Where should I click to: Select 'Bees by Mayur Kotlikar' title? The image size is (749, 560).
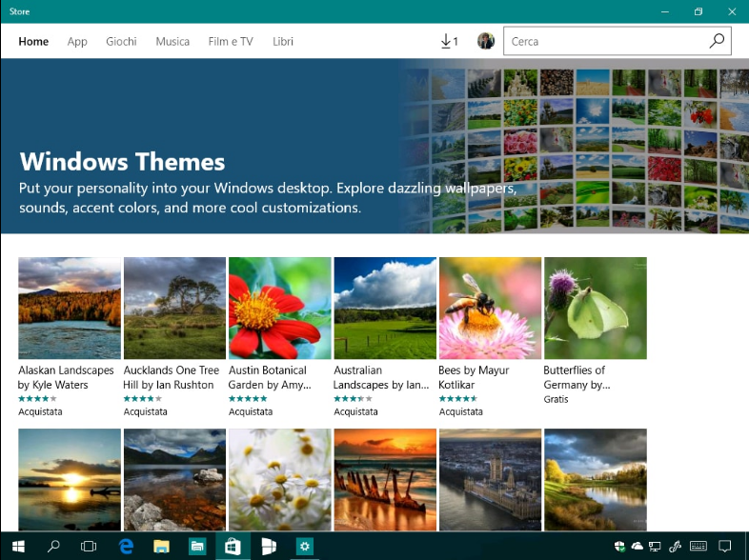(x=474, y=377)
